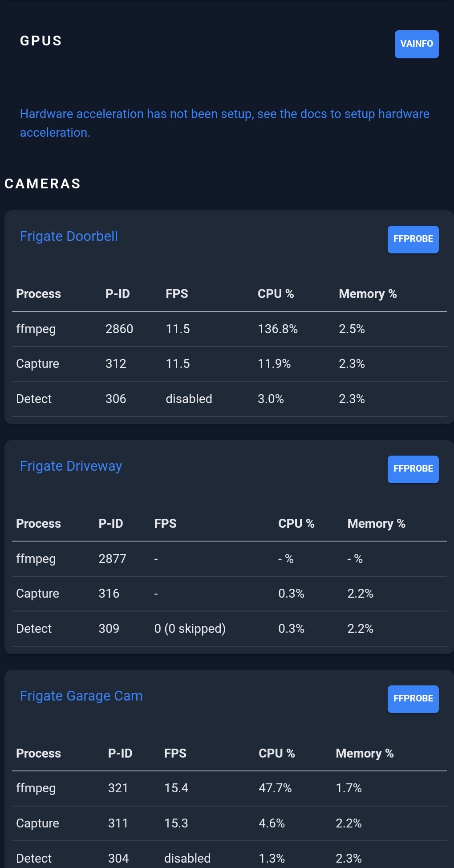The image size is (454, 868).
Task: Run FFPROBE for Frigate Garage Cam
Action: coord(413,699)
